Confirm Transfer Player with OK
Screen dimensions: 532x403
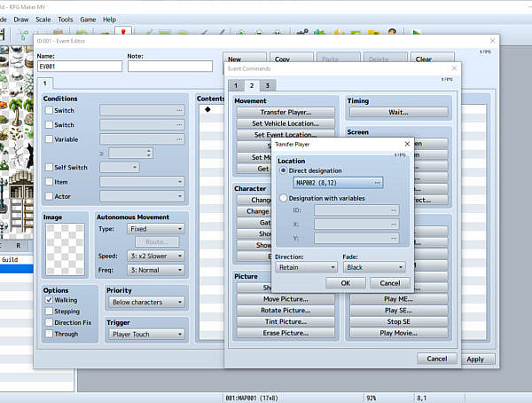pyautogui.click(x=346, y=283)
